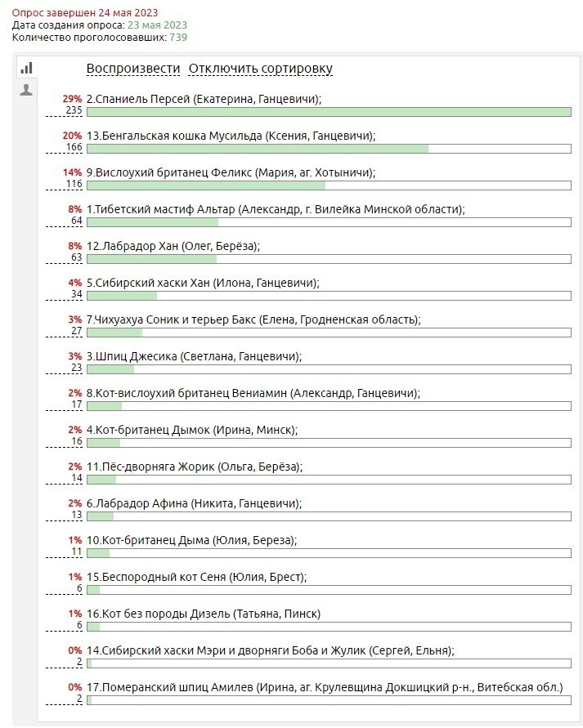
Task: Select option text "4.Кот-британец Дымок (Ирина, Минск)"
Action: pyautogui.click(x=191, y=430)
